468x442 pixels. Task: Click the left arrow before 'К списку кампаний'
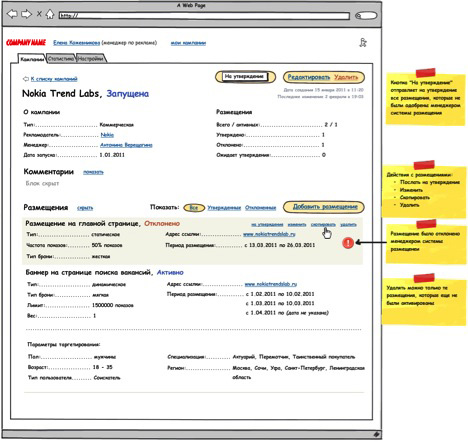(26, 79)
